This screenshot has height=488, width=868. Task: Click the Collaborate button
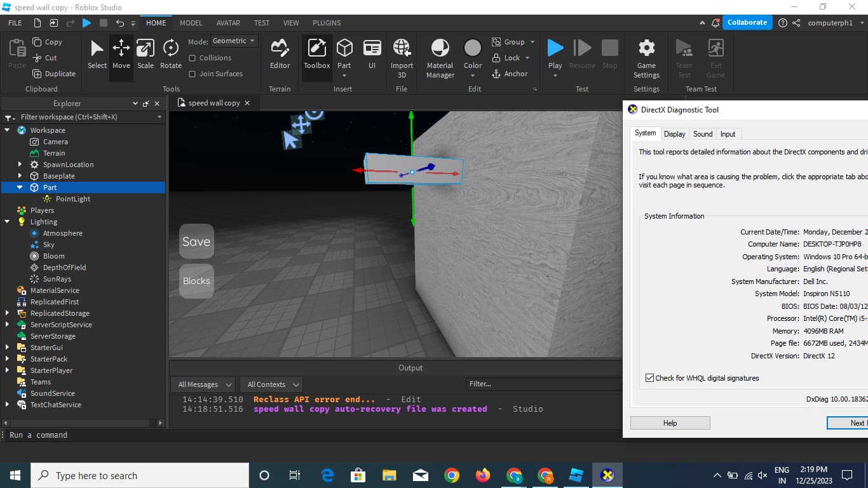tap(747, 22)
